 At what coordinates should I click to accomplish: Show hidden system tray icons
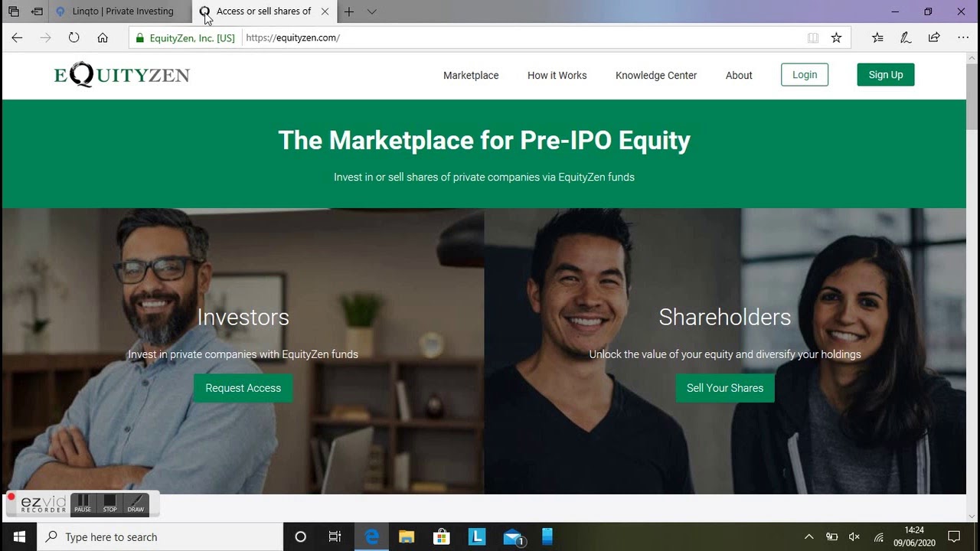click(808, 536)
